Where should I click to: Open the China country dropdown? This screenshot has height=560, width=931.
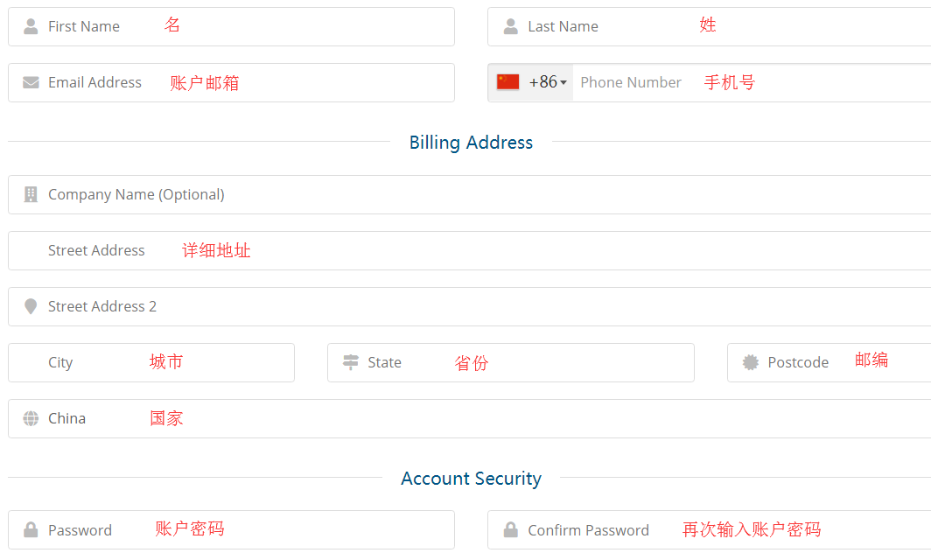tap(469, 418)
